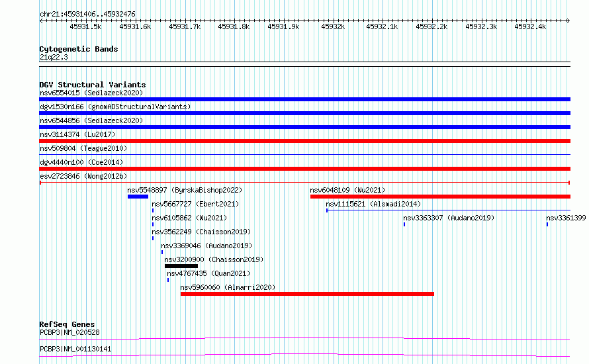Open dgv1530n166 (gnomADStructuralVariants) label
589x364 pixels.
[115, 107]
